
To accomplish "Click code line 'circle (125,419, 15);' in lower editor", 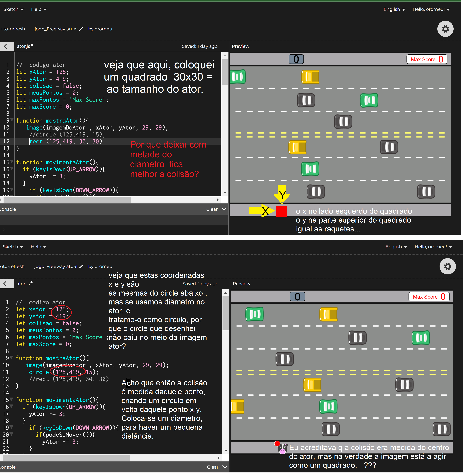I will (64, 372).
